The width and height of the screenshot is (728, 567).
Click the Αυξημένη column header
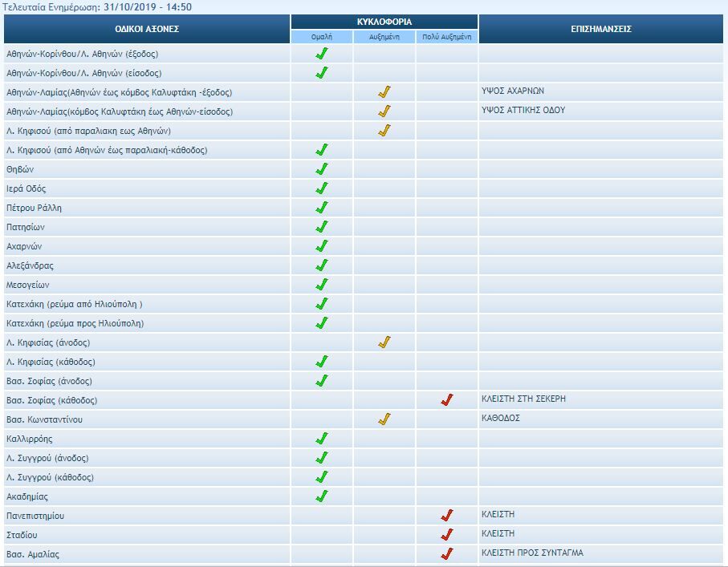click(x=384, y=37)
